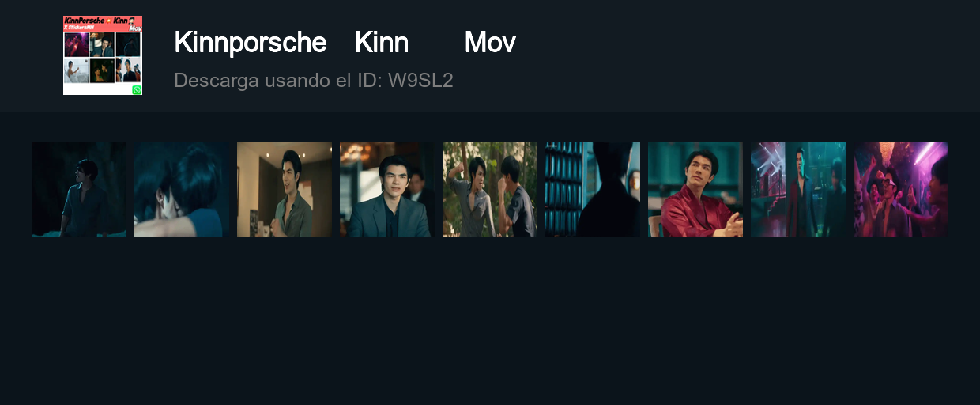The width and height of the screenshot is (980, 405).
Task: Click the green WhatsApp icon on pack cover
Action: [x=137, y=90]
